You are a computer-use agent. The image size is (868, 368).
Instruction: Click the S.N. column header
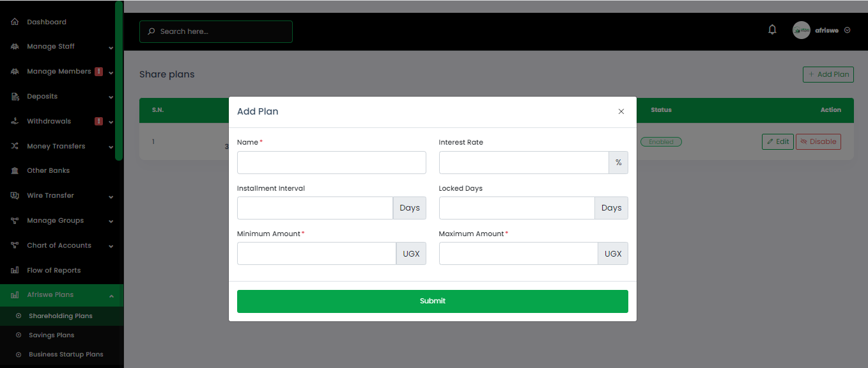[158, 110]
